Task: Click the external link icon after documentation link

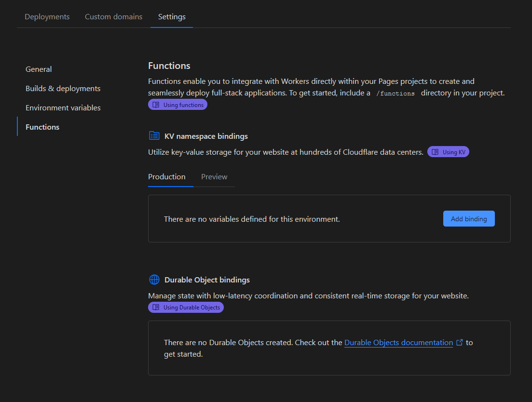Action: coord(460,343)
